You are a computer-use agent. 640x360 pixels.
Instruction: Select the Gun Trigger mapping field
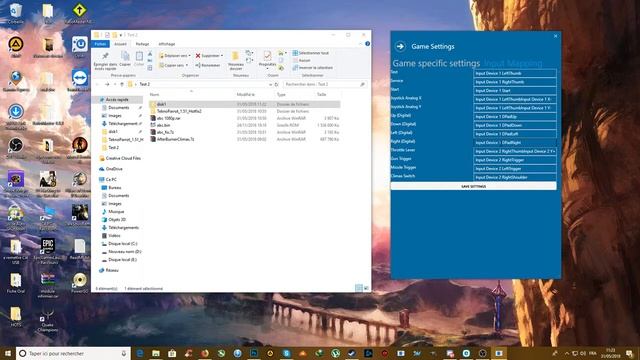515,160
